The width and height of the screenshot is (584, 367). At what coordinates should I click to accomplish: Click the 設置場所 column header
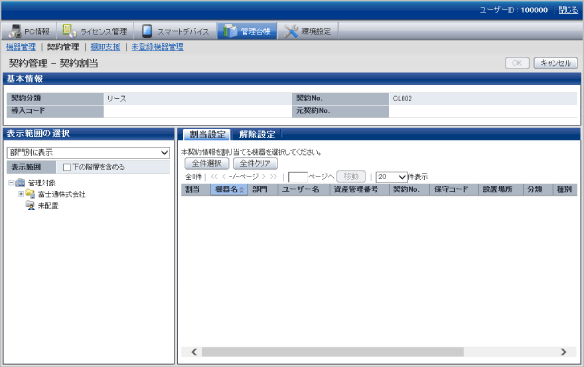point(501,189)
